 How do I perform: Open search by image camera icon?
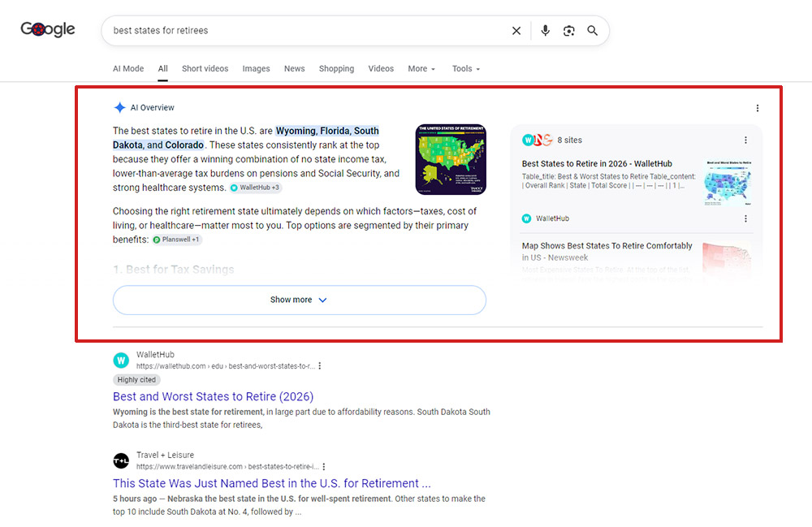tap(568, 31)
